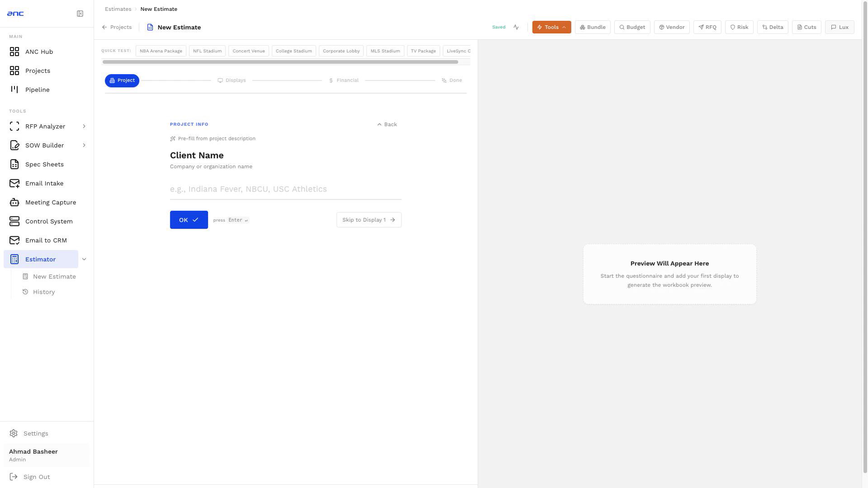The width and height of the screenshot is (868, 488).
Task: Click the page vertical scrollbar
Action: click(x=865, y=236)
